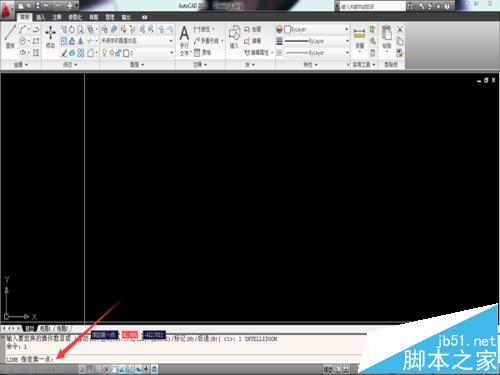Click the Linear (线性) dimension button
This screenshot has height=375, width=500.
[204, 29]
